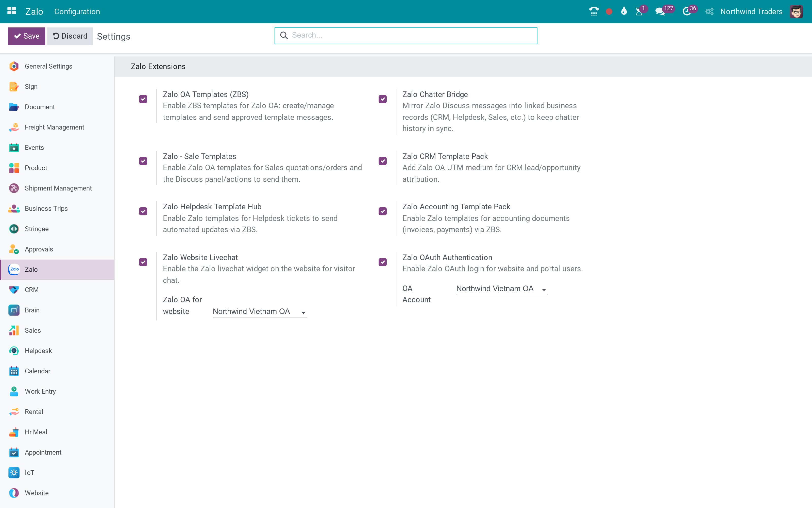Click the Document folder icon in sidebar
The image size is (812, 508).
coord(14,107)
